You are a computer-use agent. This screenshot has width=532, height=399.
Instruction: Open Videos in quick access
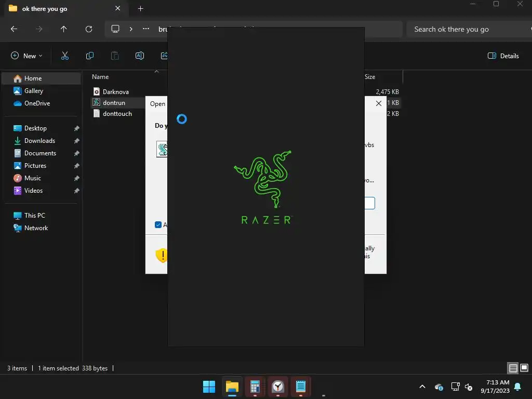[42, 191]
